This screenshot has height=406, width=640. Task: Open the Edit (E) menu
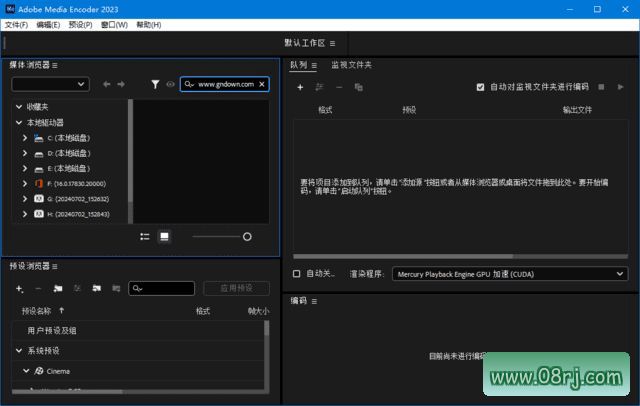[x=48, y=25]
